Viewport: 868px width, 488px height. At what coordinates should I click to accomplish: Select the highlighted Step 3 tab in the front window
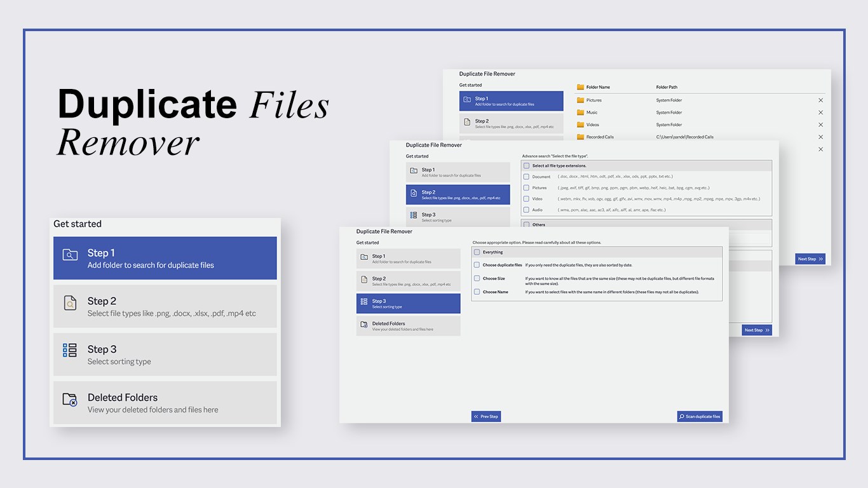pos(408,303)
